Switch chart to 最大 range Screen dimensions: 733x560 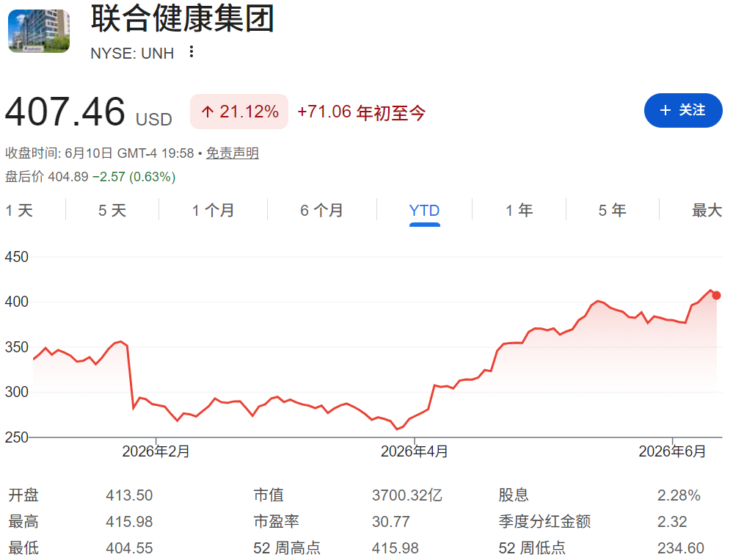pyautogui.click(x=707, y=211)
